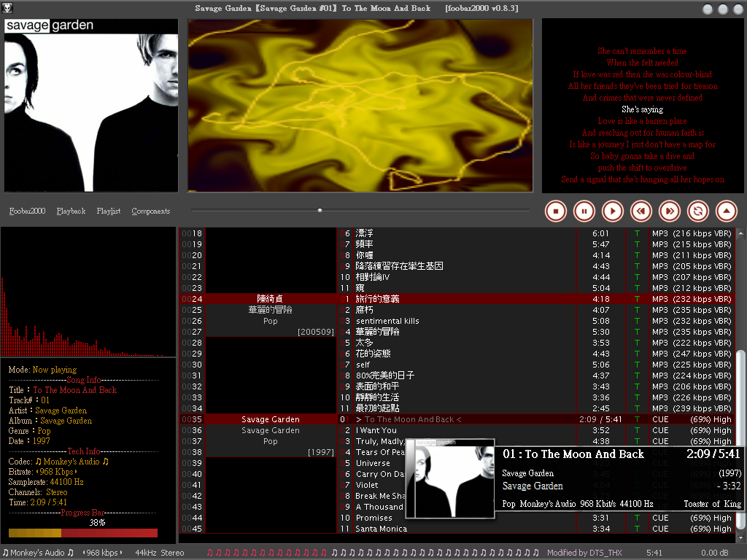Click lyric line 'Love is like a barren place'
This screenshot has width=747, height=560.
pos(642,122)
